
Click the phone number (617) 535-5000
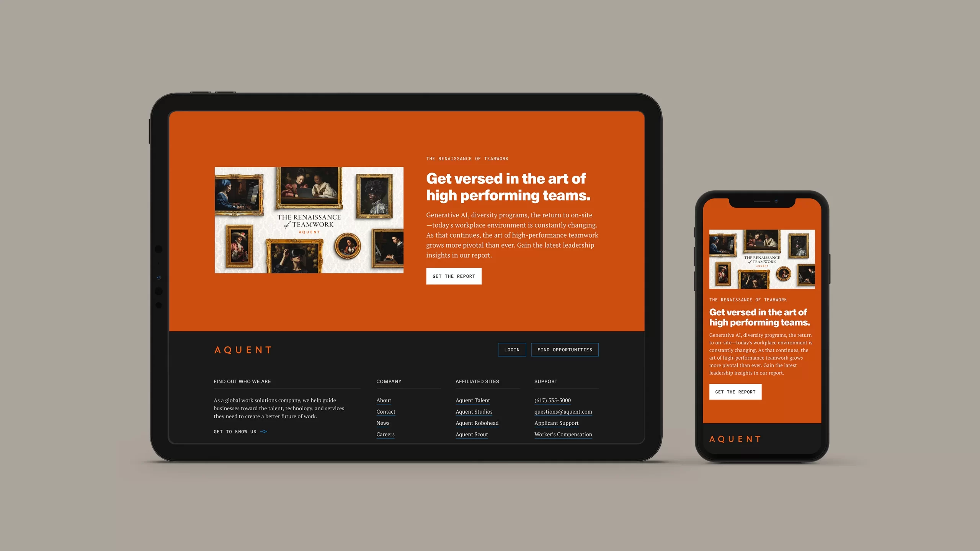[552, 399]
